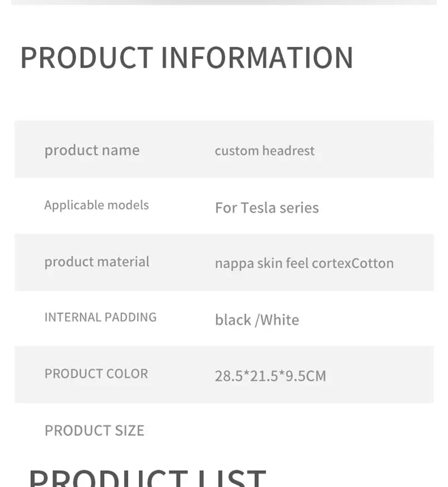Viewport: 448px width, 487px height.
Task: Click the PRODUCT INFORMATION heading
Action: (x=186, y=57)
